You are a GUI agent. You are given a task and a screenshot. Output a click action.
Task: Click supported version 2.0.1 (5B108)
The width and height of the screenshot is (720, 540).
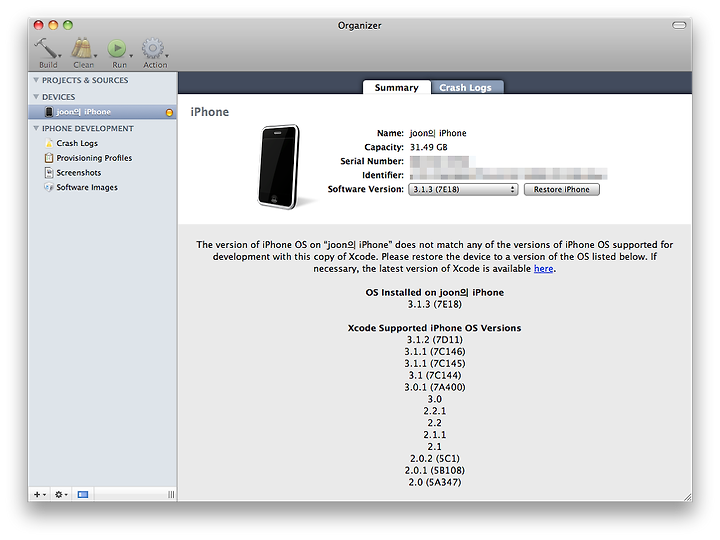click(x=434, y=471)
